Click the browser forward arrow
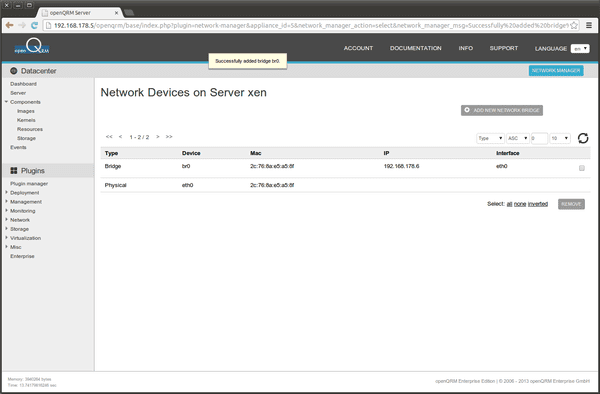This screenshot has width=600, height=394. click(22, 25)
